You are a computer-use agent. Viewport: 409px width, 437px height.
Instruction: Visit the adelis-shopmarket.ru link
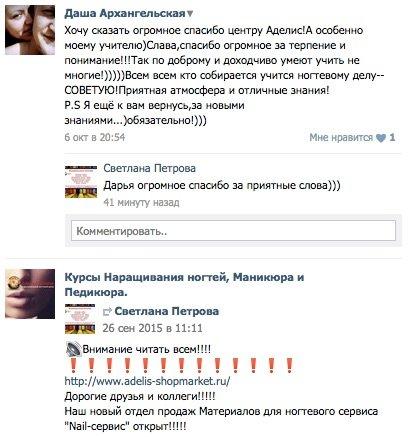[147, 381]
